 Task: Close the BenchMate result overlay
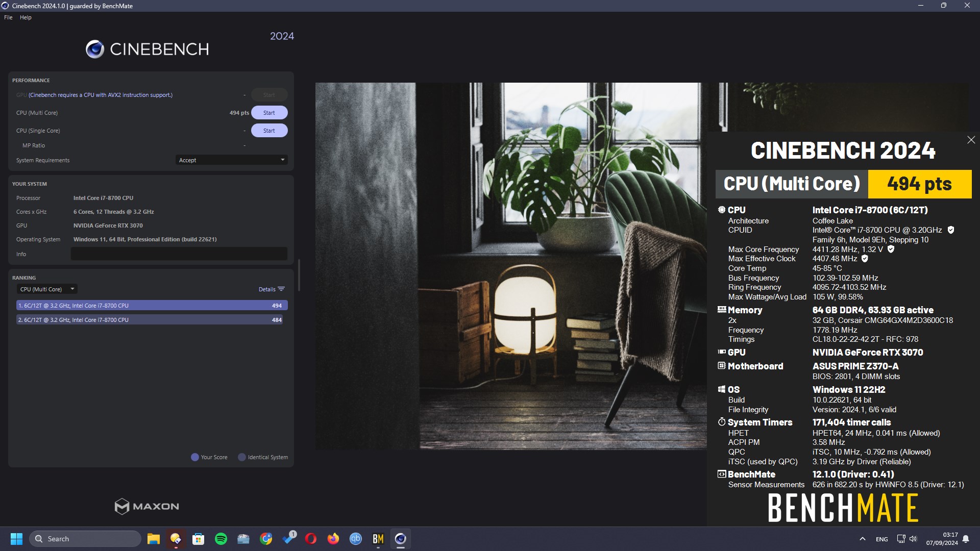pyautogui.click(x=971, y=140)
